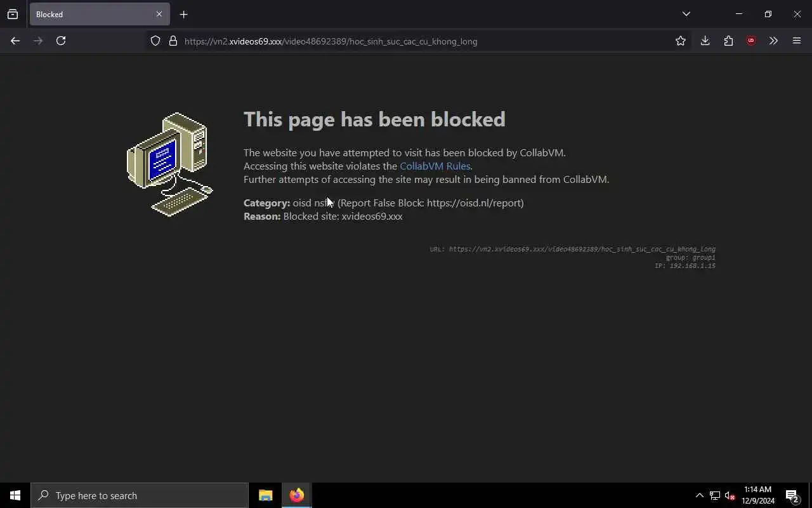Open the tracking protection shield icon

tap(155, 41)
